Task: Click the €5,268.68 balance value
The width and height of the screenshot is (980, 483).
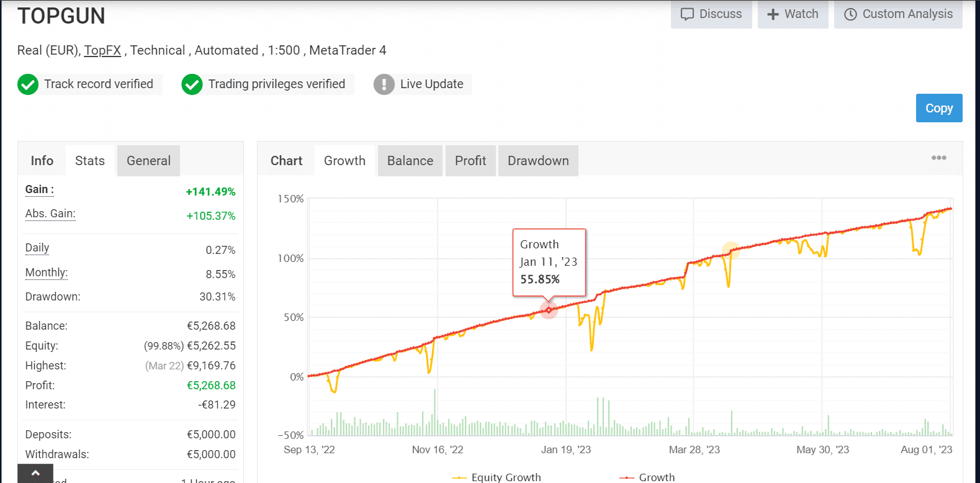Action: pos(211,326)
